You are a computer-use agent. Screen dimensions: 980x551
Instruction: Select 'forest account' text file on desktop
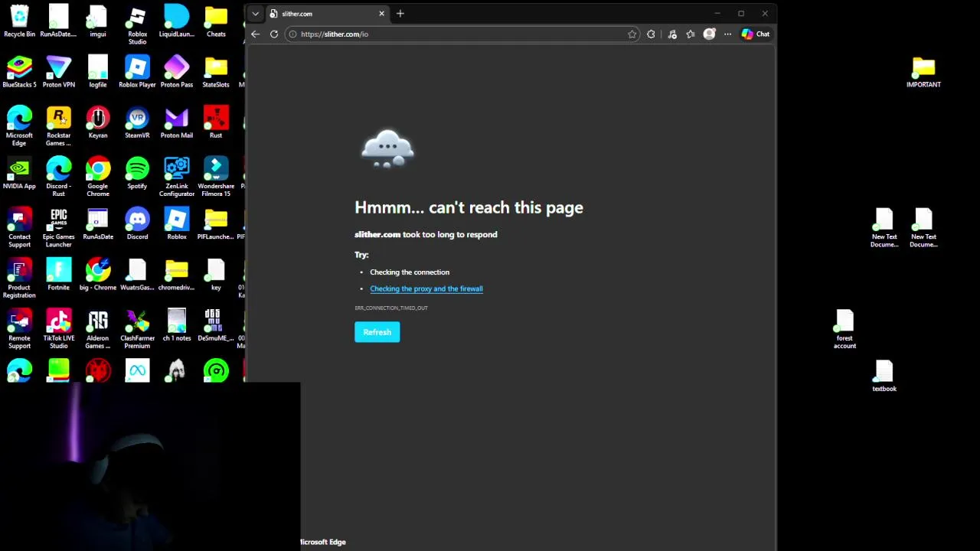pyautogui.click(x=844, y=329)
